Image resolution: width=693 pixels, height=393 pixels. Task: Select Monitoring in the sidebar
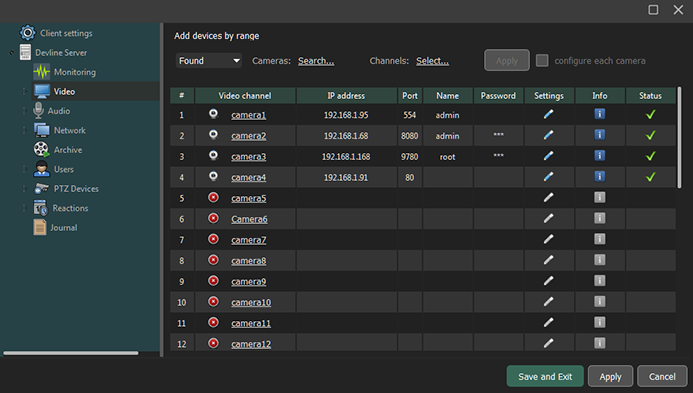(x=74, y=72)
